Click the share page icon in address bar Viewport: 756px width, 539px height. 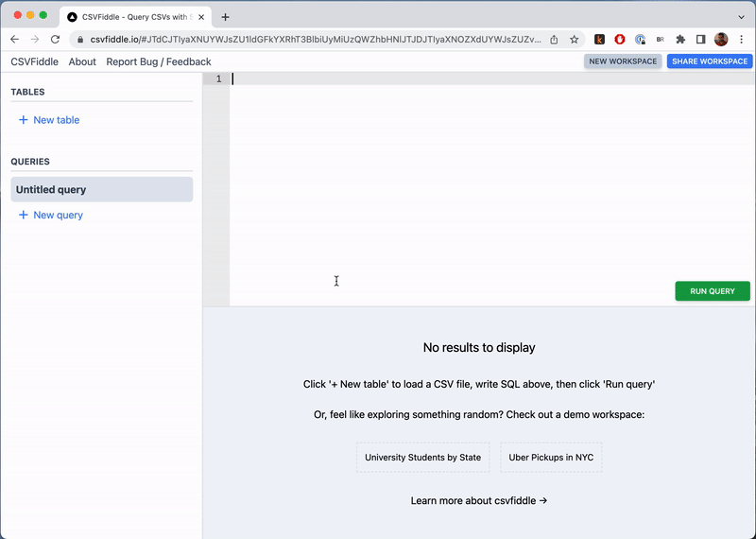tap(553, 40)
